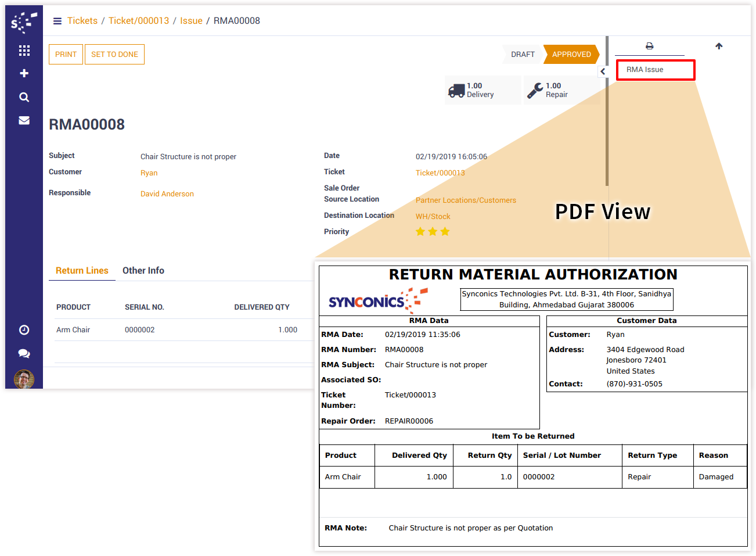Click the up arrow icon at top right
The width and height of the screenshot is (756, 556).
[719, 46]
